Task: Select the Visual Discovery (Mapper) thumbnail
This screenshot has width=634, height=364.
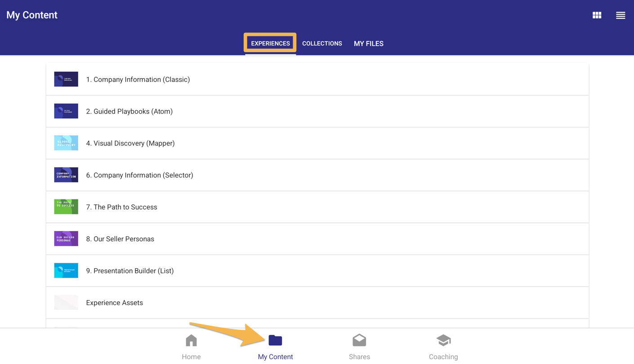Action: [66, 143]
